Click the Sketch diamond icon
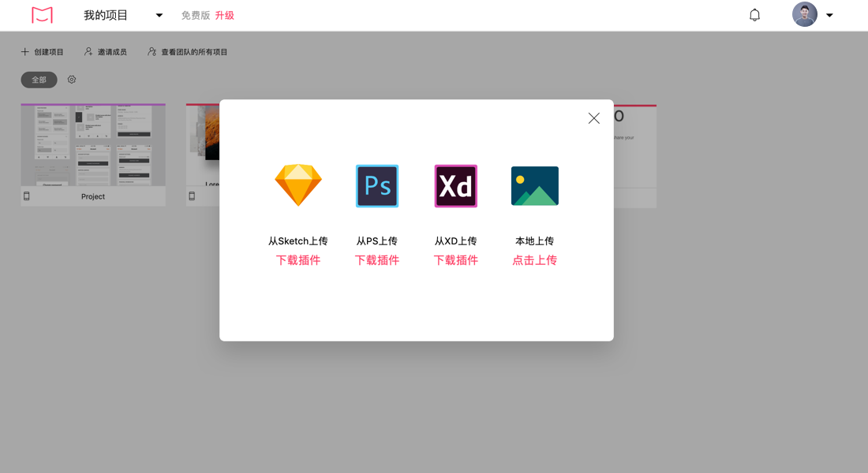Screen dimensions: 868x473 pyautogui.click(x=298, y=185)
